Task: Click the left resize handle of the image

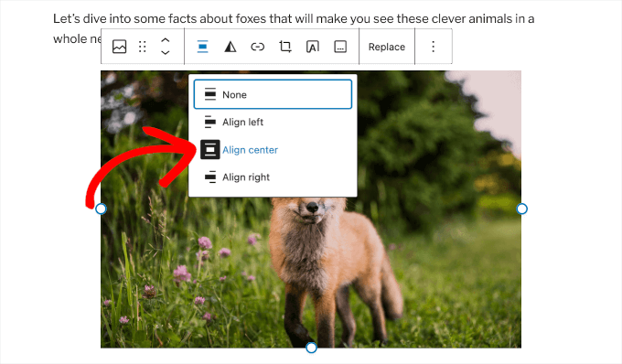Action: coord(102,209)
